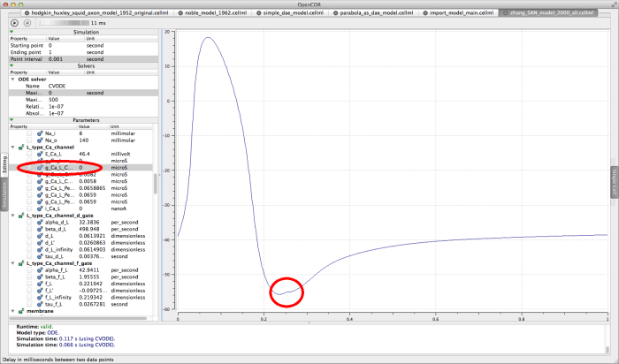
Task: Click the membrane component icon
Action: pyautogui.click(x=22, y=312)
